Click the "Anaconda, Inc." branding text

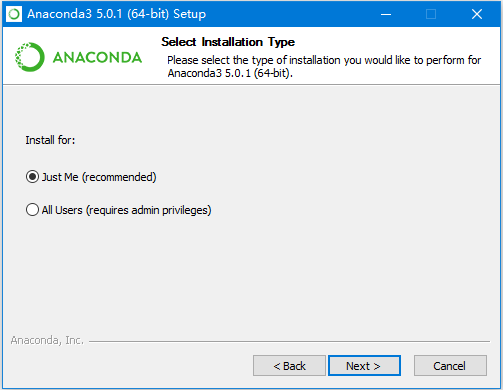click(x=47, y=340)
